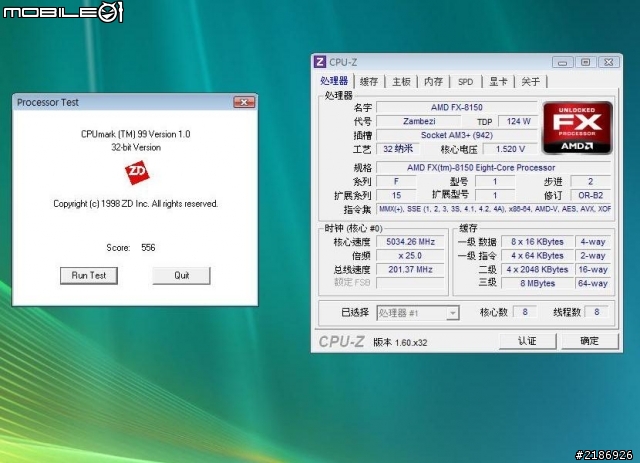Click L1 instruction cache value 4 x 64 KBytes

tap(537, 256)
